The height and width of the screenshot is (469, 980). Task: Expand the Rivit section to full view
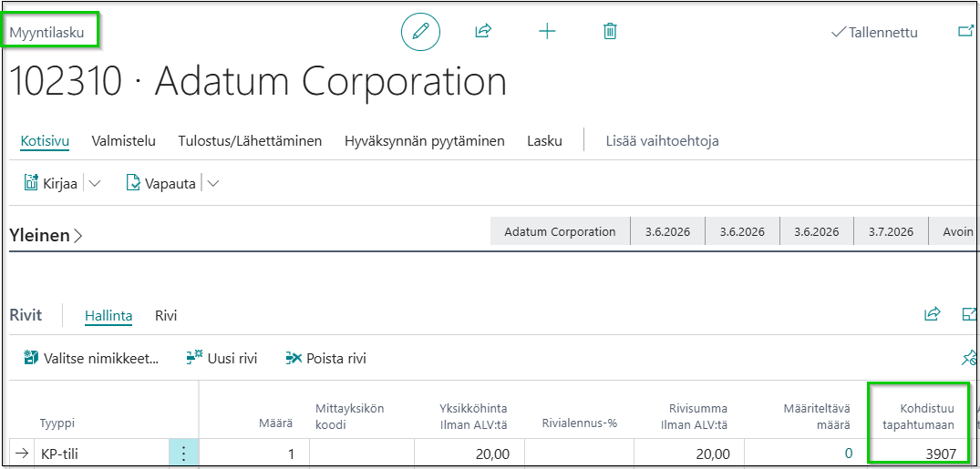click(x=969, y=314)
